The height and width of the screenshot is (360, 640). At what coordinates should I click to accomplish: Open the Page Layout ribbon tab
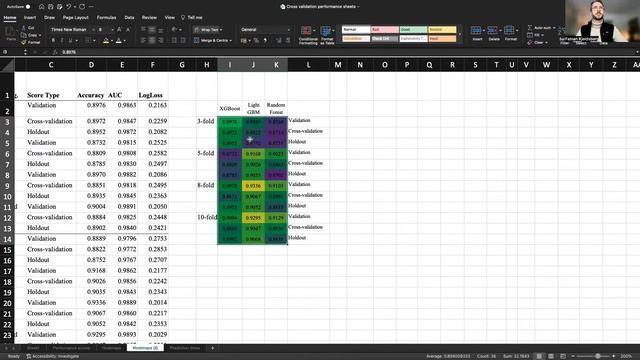[x=76, y=18]
